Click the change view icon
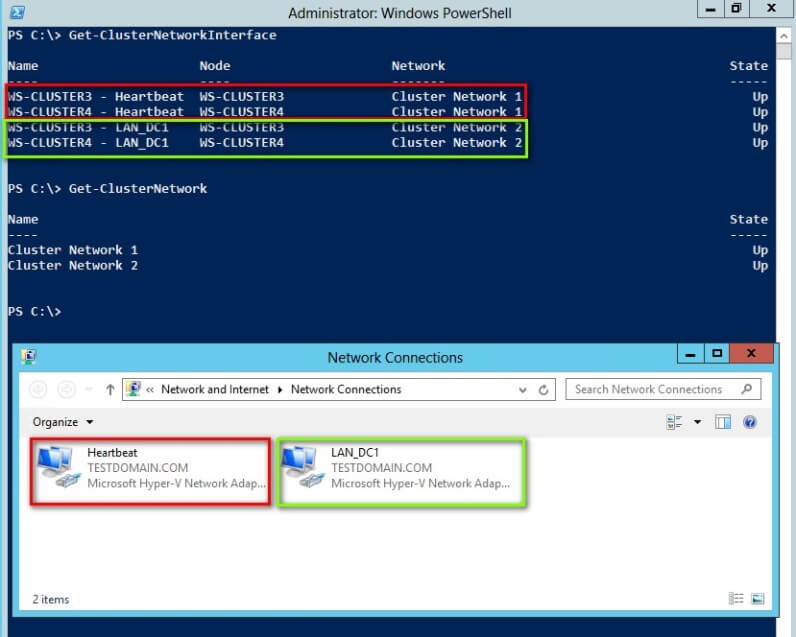 pos(675,422)
